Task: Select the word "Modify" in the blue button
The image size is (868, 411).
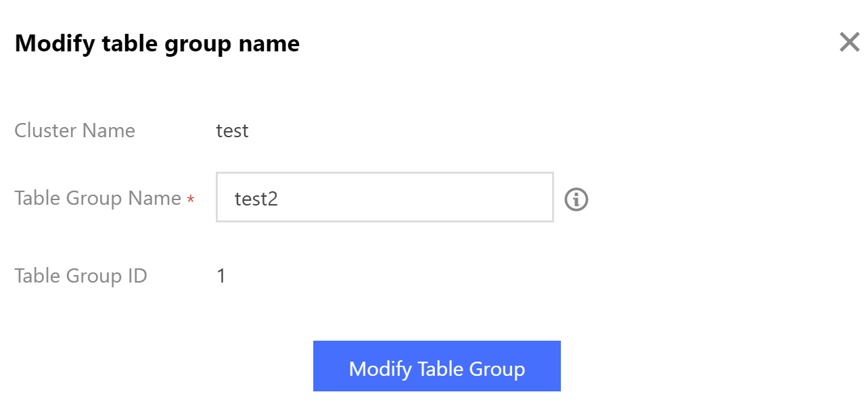Action: tap(380, 369)
